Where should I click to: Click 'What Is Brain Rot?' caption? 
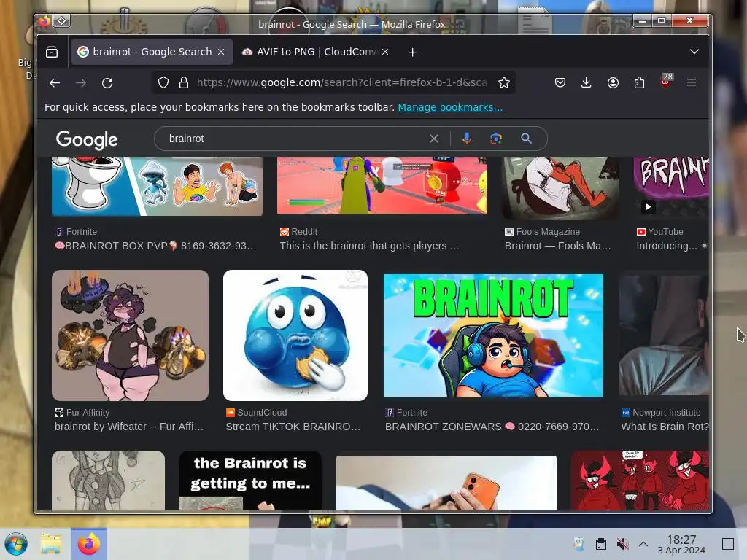(665, 427)
